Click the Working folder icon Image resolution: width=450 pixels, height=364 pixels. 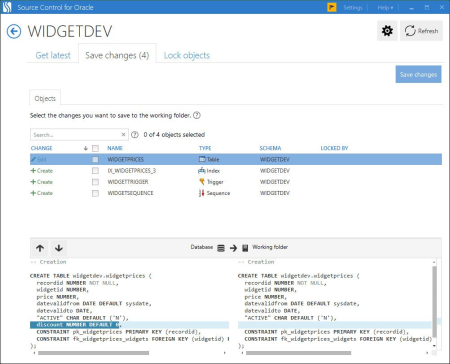pyautogui.click(x=245, y=248)
